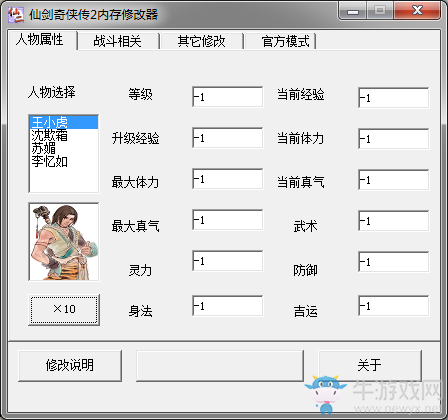Image resolution: width=448 pixels, height=420 pixels.
Task: Click the 武术 attribute input field
Action: [393, 221]
